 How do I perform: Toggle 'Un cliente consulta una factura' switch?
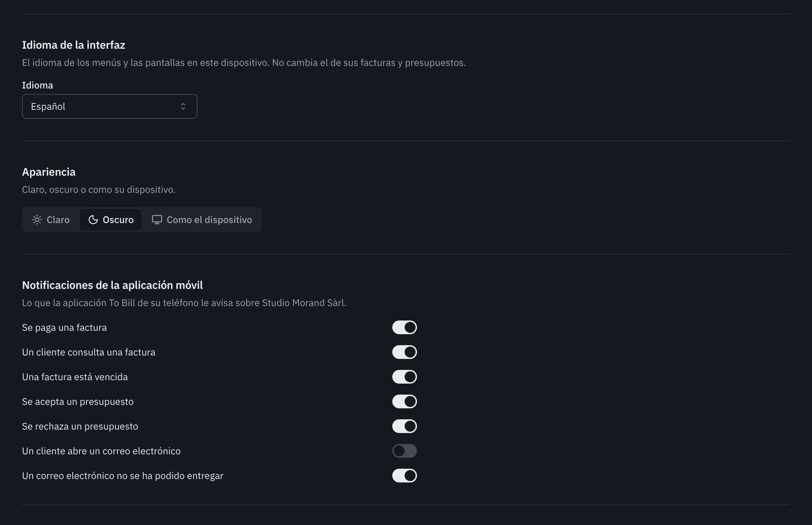click(x=405, y=352)
